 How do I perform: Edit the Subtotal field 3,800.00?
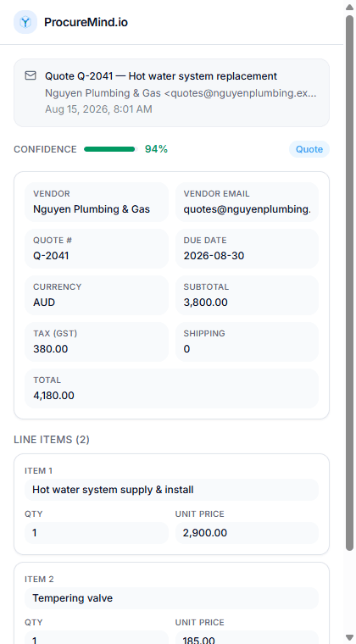tap(247, 295)
